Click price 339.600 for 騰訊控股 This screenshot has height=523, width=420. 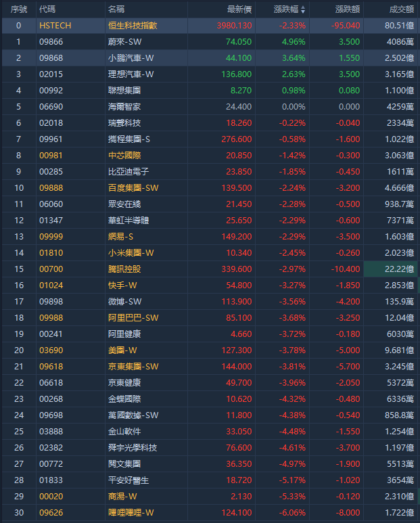click(x=237, y=269)
